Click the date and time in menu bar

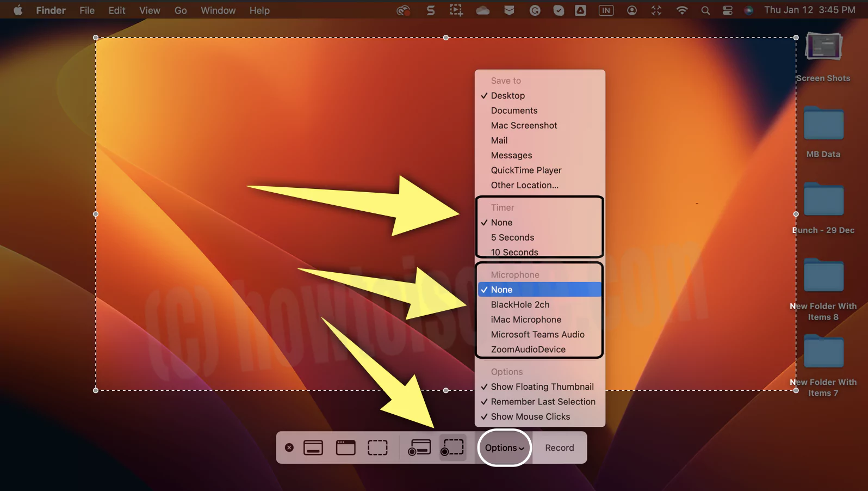(x=810, y=10)
